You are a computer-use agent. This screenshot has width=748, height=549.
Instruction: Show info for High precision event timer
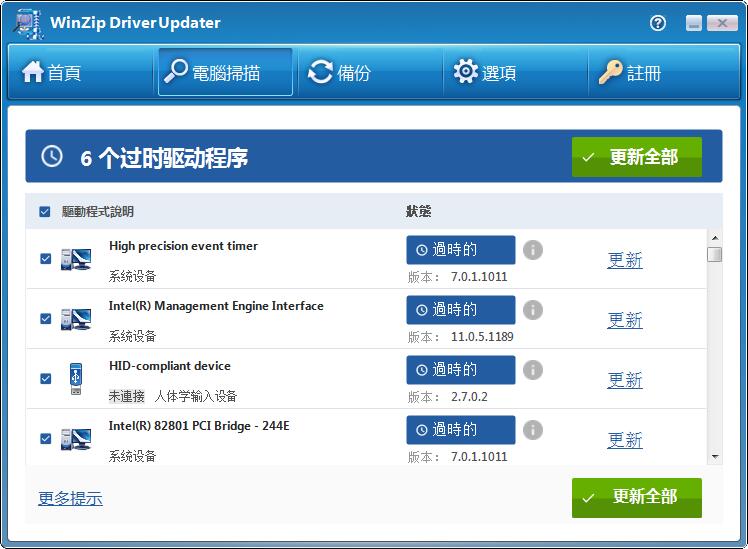tap(533, 250)
